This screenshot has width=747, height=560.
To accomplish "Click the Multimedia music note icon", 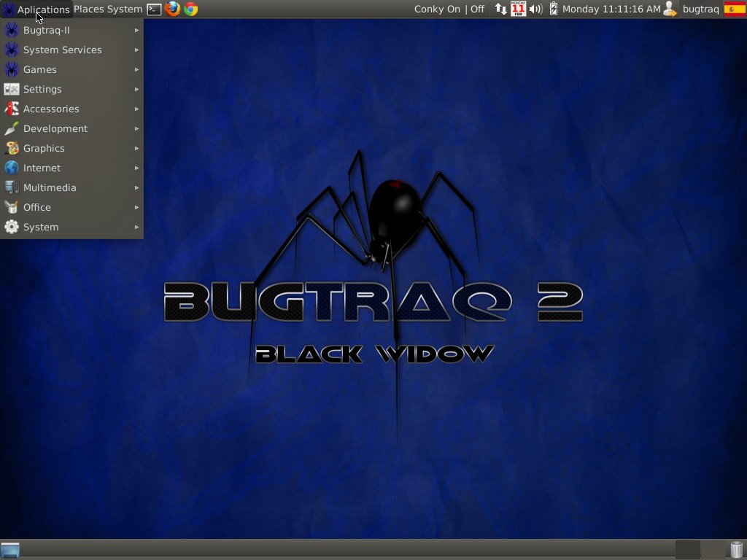I will coord(12,187).
